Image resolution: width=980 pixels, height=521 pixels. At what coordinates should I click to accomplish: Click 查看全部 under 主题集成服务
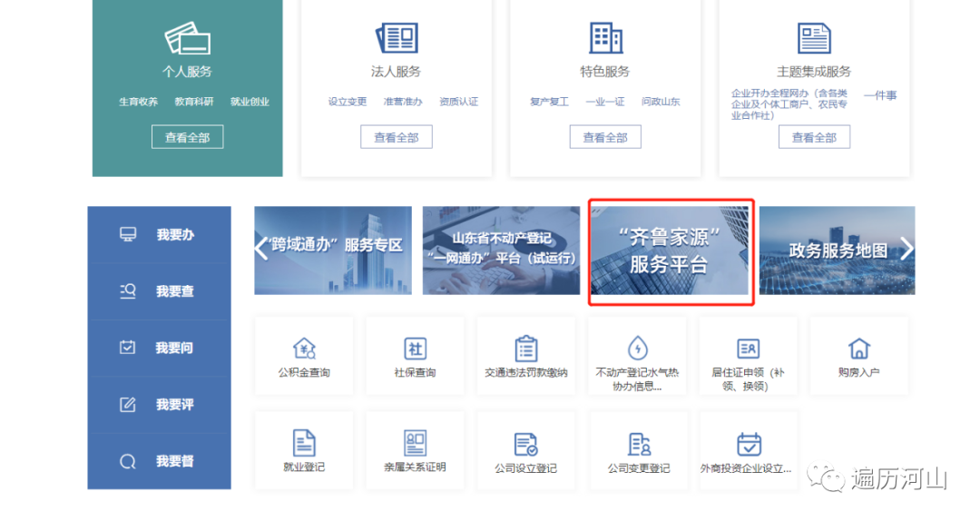tap(814, 137)
